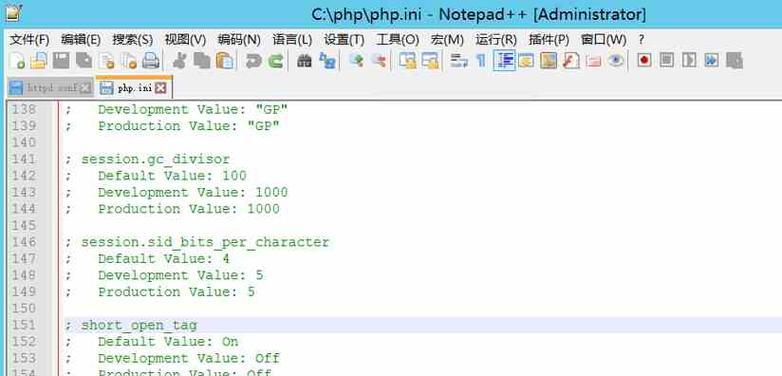Close the php.ini tab

[x=161, y=88]
